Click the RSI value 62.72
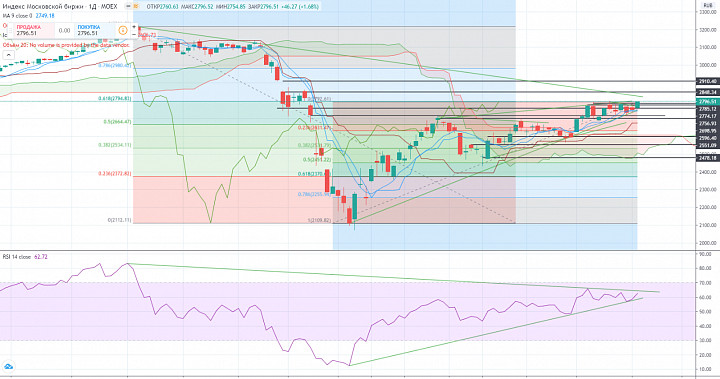Viewport: 720px width, 379px height. click(x=41, y=257)
